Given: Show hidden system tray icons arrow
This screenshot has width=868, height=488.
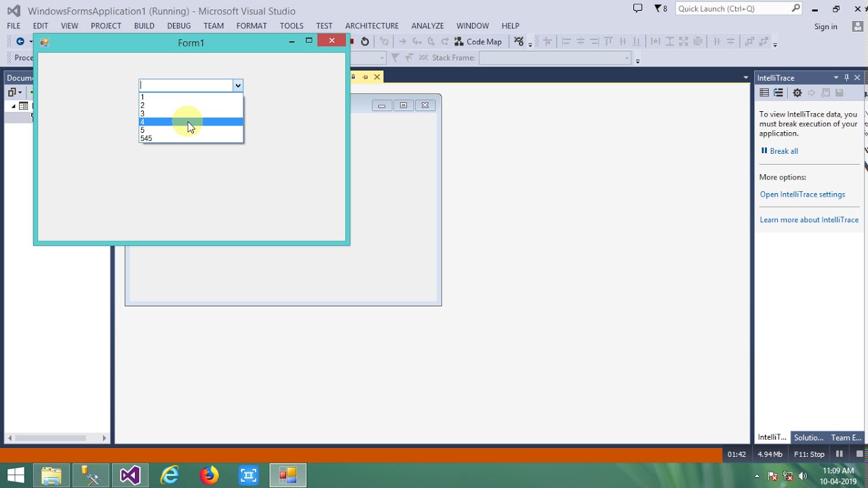Looking at the screenshot, I should (757, 476).
